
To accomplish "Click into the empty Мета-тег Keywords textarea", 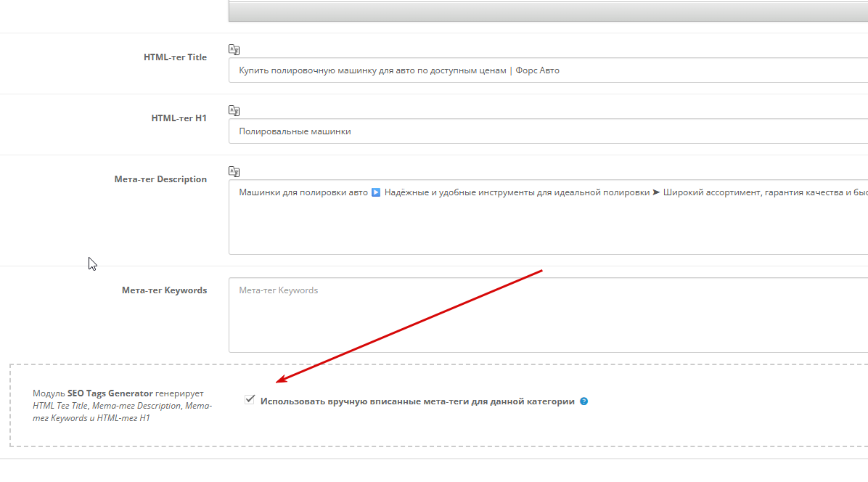I will coord(548,315).
